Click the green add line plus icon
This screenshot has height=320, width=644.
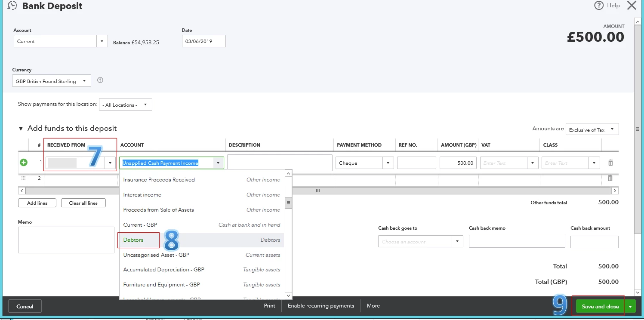click(x=24, y=163)
